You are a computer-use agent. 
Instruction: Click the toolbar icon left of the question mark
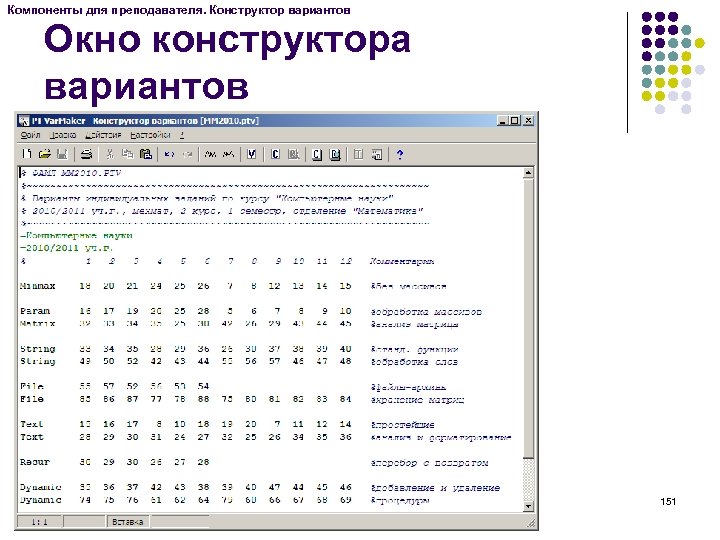coord(377,154)
